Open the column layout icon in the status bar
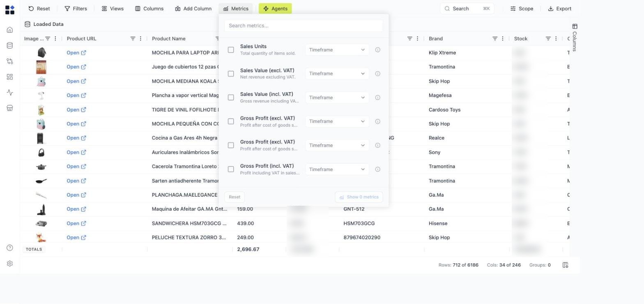 click(x=566, y=265)
